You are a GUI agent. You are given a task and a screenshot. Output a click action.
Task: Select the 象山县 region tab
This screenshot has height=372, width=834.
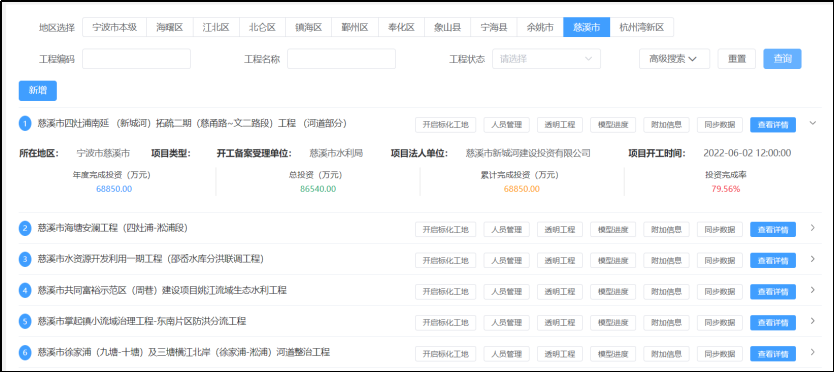pos(447,28)
